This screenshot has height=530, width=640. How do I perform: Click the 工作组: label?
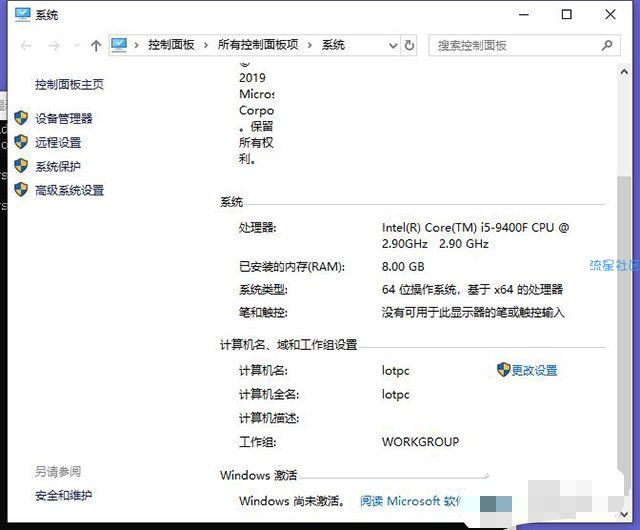click(258, 442)
